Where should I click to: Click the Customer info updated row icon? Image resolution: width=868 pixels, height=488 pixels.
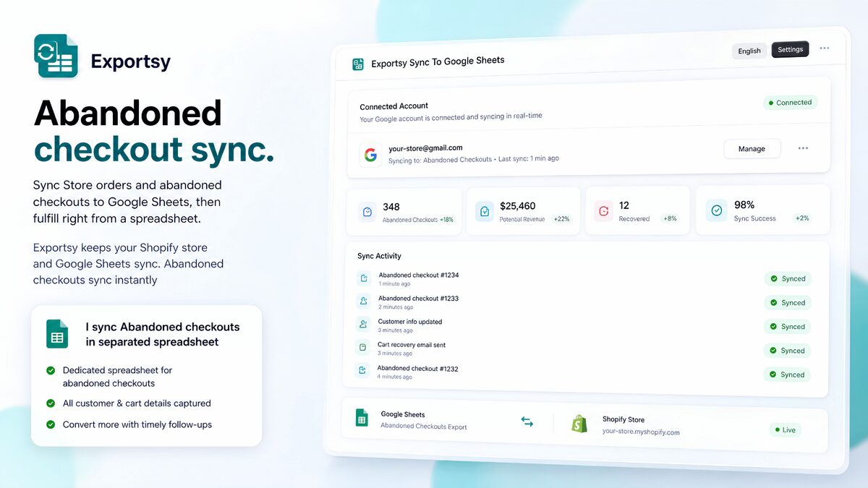point(362,324)
